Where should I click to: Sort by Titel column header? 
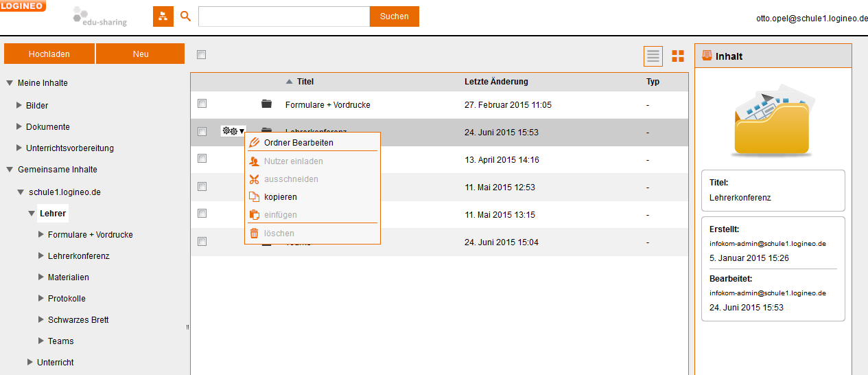coord(305,82)
